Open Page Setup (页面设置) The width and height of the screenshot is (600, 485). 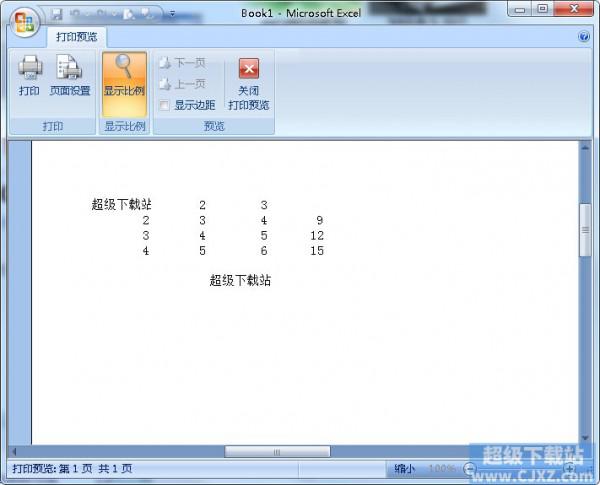[x=69, y=76]
